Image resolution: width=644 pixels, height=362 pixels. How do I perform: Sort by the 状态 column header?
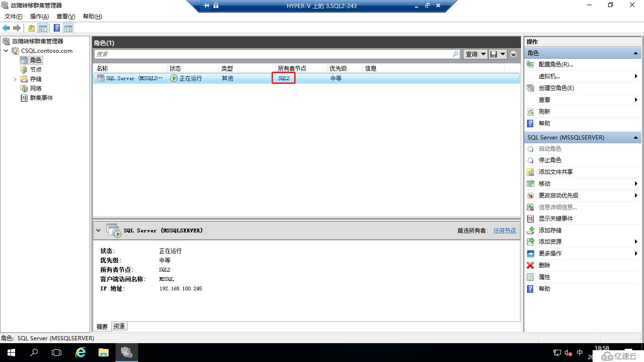(175, 68)
